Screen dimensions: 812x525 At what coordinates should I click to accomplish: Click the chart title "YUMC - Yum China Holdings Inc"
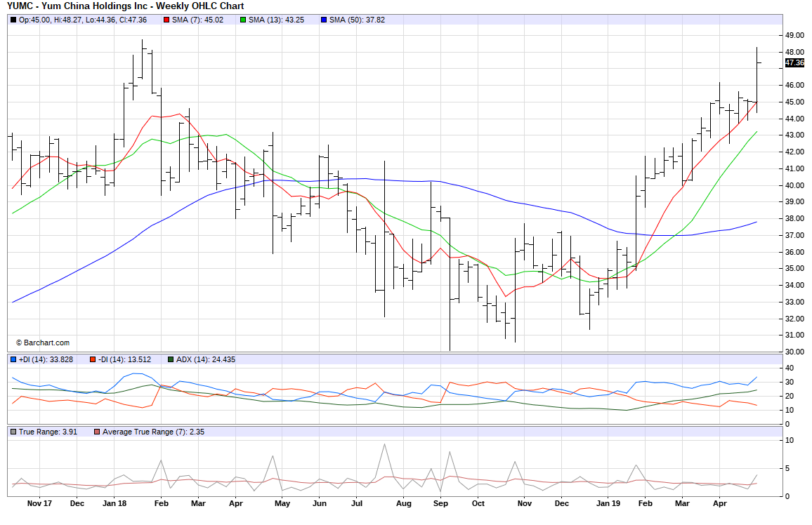pyautogui.click(x=79, y=6)
